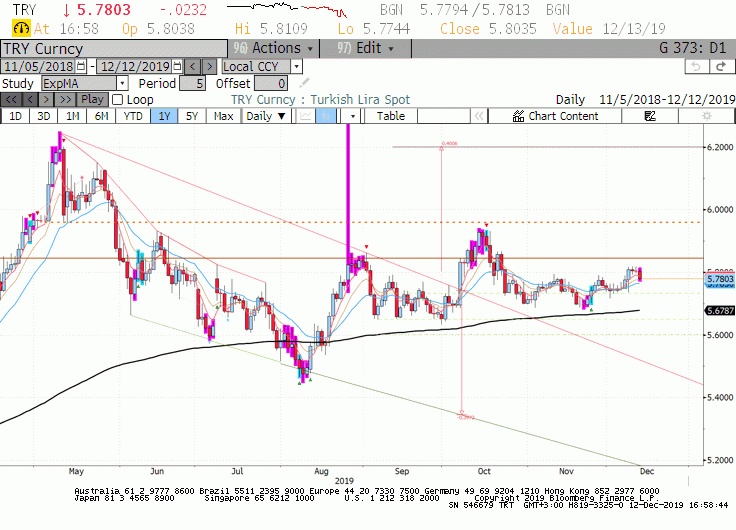Open the Actions menu
The height and width of the screenshot is (530, 736).
[x=274, y=48]
